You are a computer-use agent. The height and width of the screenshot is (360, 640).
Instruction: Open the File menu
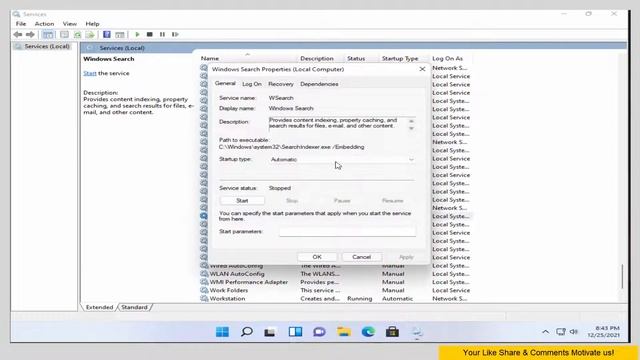click(21, 24)
